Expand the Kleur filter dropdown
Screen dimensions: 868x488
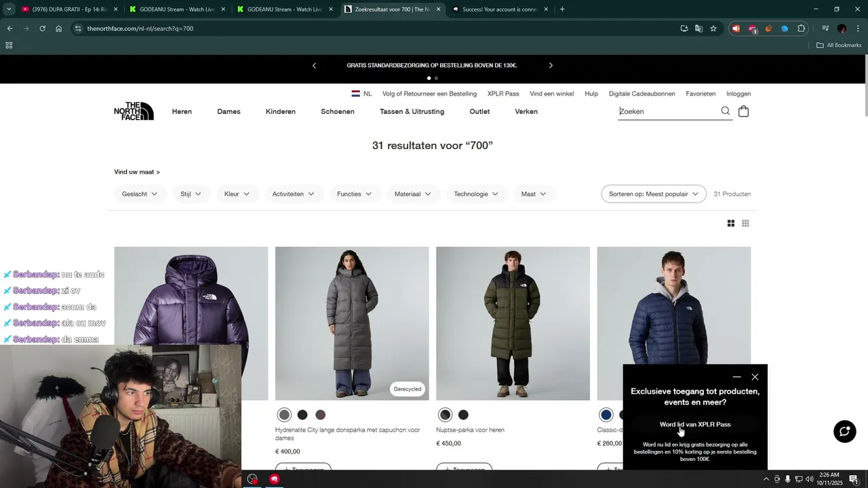(x=237, y=194)
